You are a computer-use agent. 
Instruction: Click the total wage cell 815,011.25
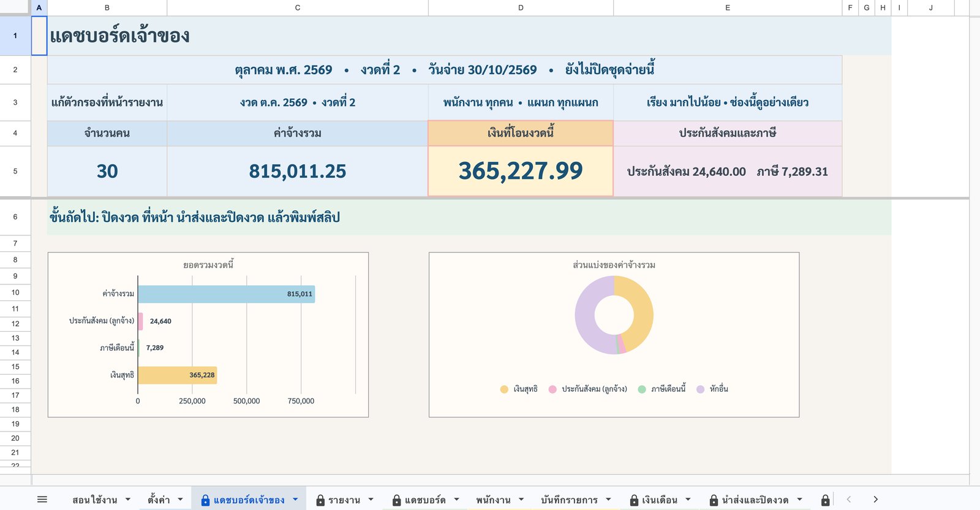pyautogui.click(x=298, y=171)
